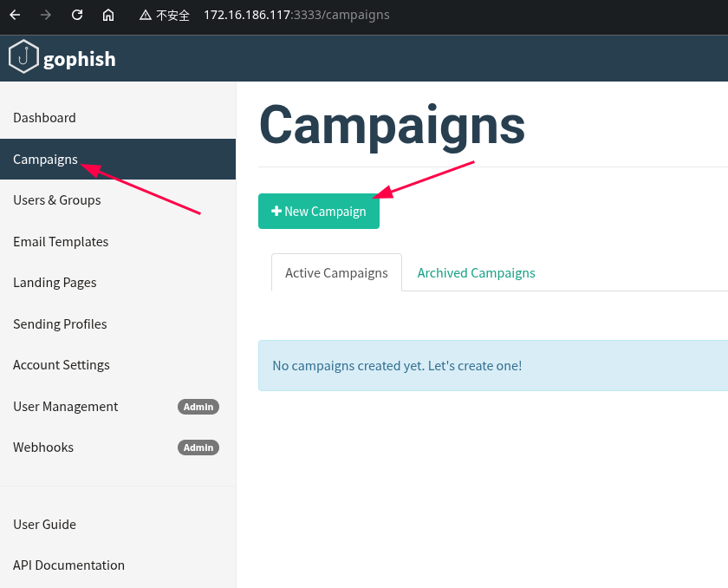728x588 pixels.
Task: Click the insecure connection warning icon
Action: pyautogui.click(x=146, y=15)
